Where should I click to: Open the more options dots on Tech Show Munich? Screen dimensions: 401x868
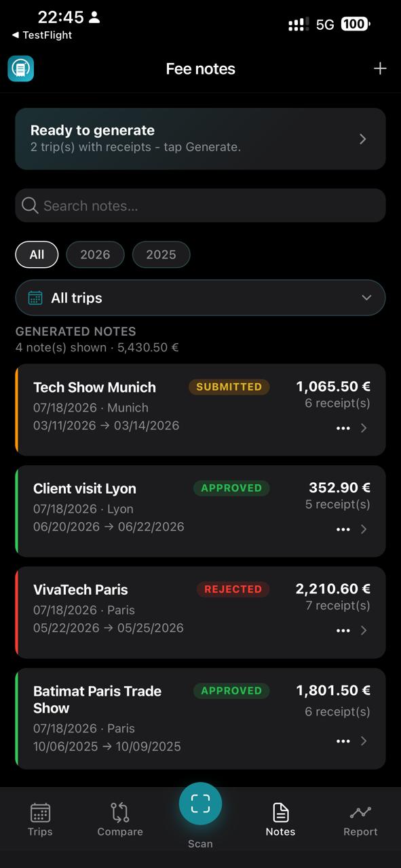(343, 429)
